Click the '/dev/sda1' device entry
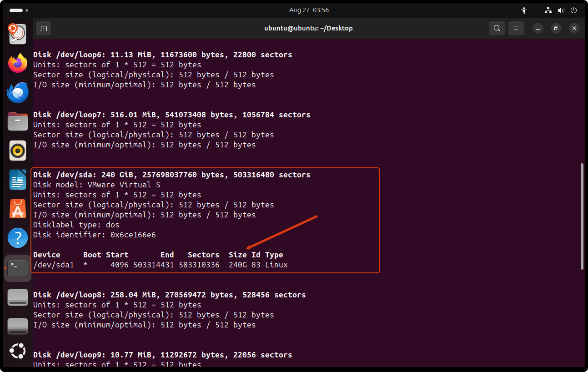This screenshot has width=588, height=372. [x=54, y=265]
